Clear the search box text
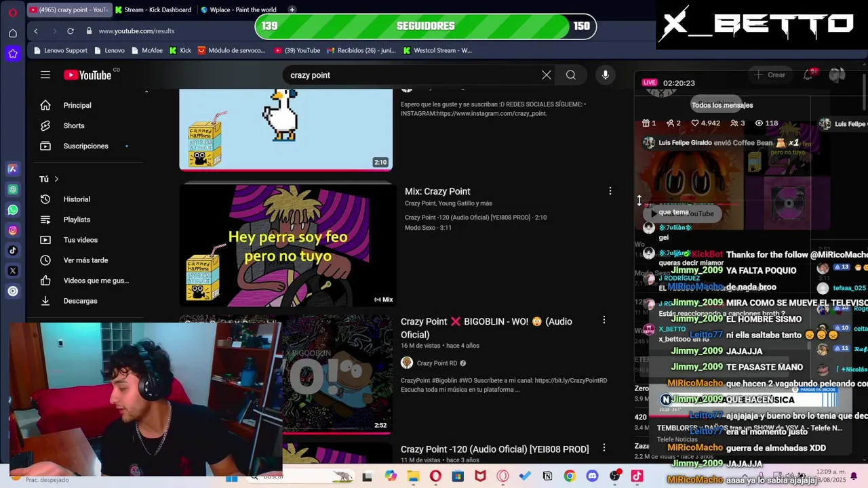868x488 pixels. (x=547, y=75)
